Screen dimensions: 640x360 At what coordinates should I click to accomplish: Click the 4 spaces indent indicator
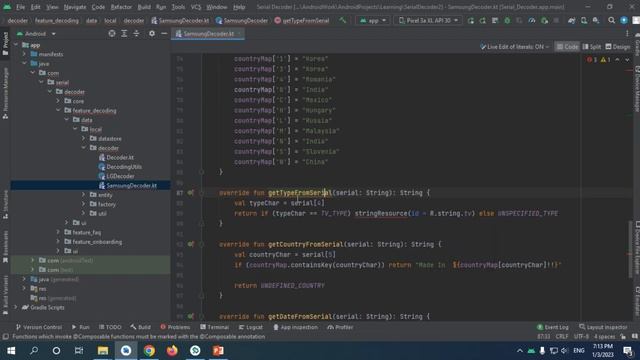pos(604,337)
